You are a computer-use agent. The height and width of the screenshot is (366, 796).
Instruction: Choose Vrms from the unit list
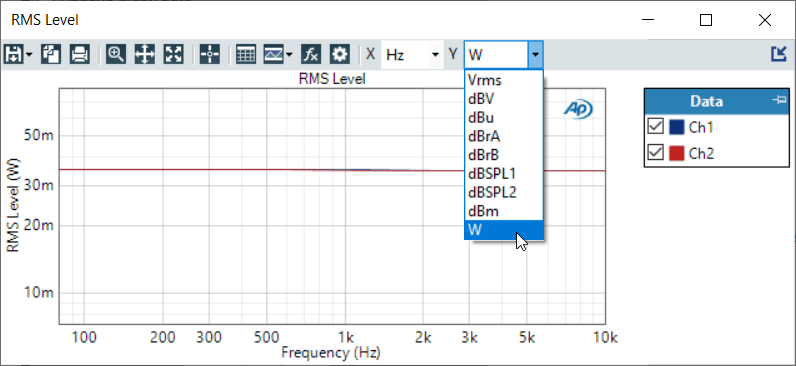pos(504,80)
